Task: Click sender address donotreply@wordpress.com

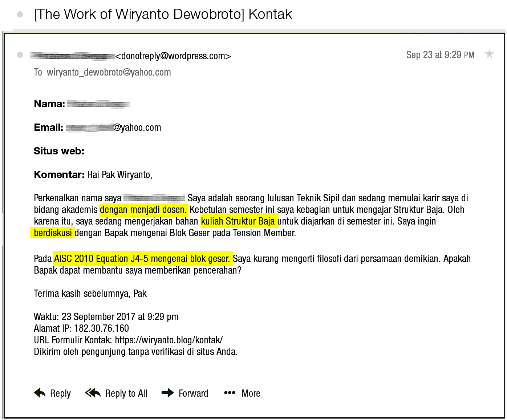Action: (173, 56)
